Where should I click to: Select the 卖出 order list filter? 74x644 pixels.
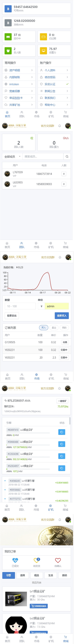[x=54, y=328]
